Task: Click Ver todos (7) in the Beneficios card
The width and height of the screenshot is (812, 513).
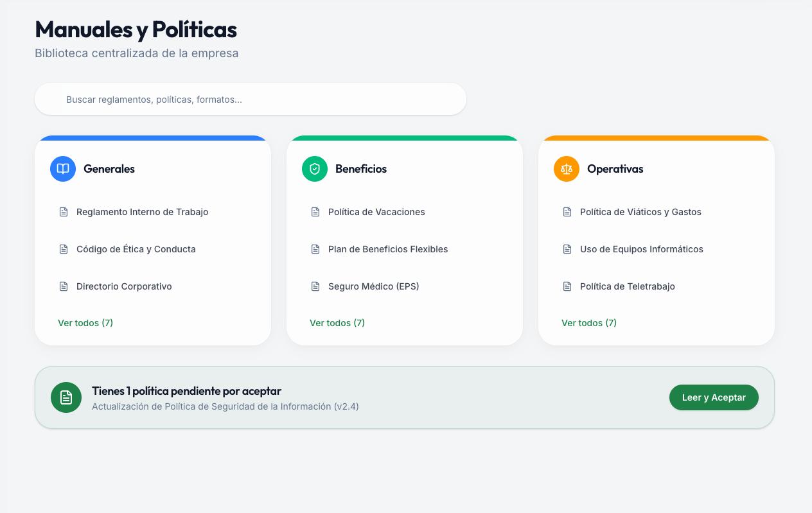Action: pyautogui.click(x=337, y=323)
